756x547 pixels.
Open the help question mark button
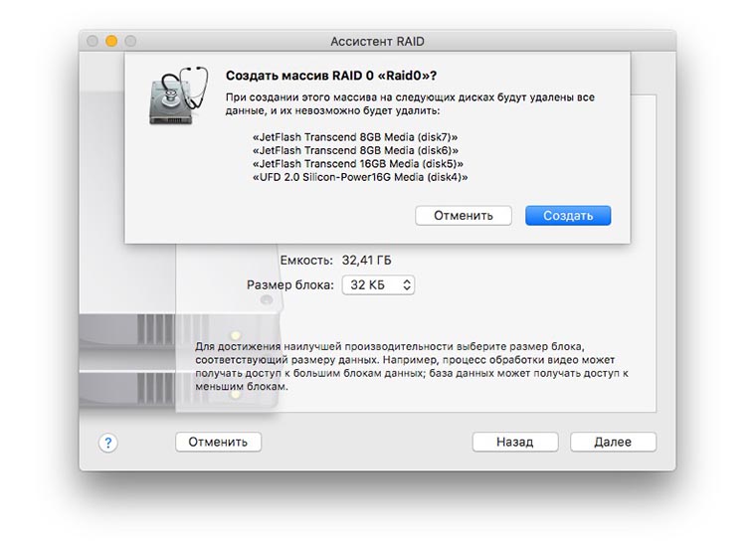coord(108,443)
